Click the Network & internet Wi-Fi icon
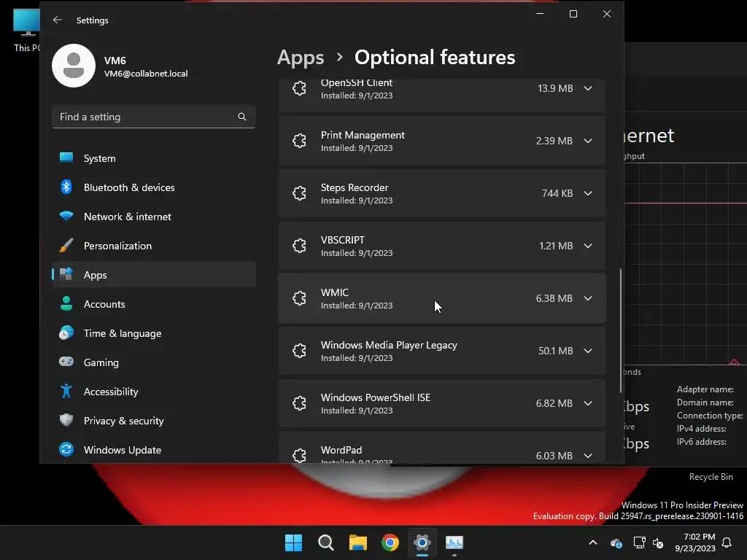This screenshot has height=560, width=747. click(x=66, y=216)
